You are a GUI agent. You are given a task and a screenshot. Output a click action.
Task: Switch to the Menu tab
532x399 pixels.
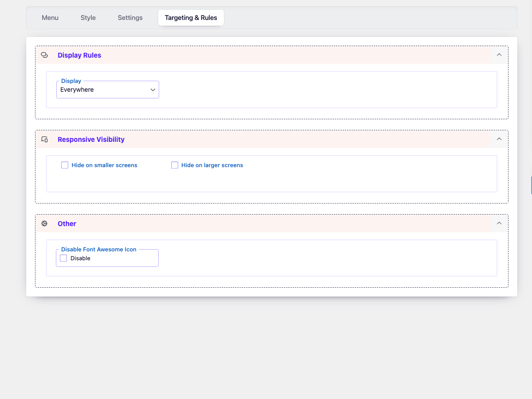point(50,18)
